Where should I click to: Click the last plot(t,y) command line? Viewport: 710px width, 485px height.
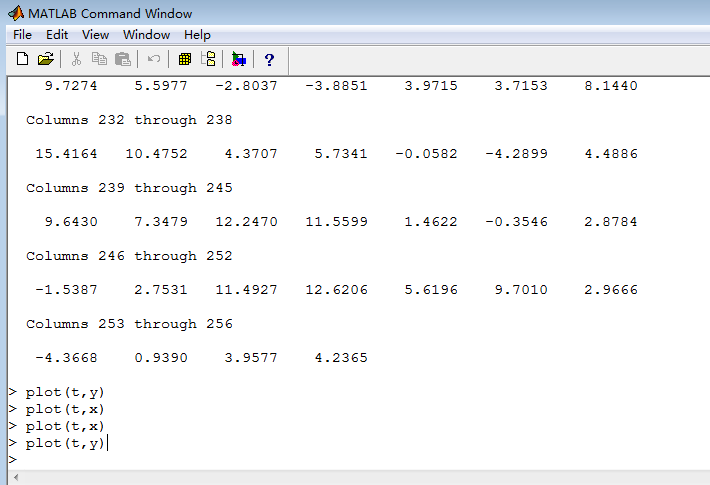(x=65, y=443)
